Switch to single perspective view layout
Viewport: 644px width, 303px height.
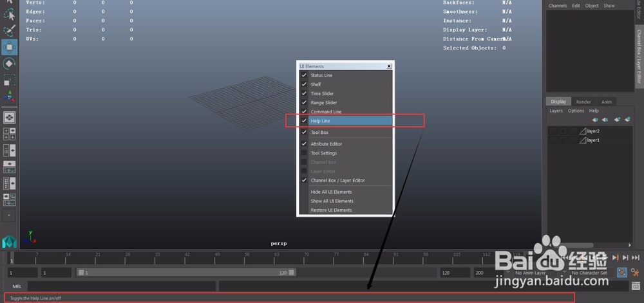[x=10, y=118]
